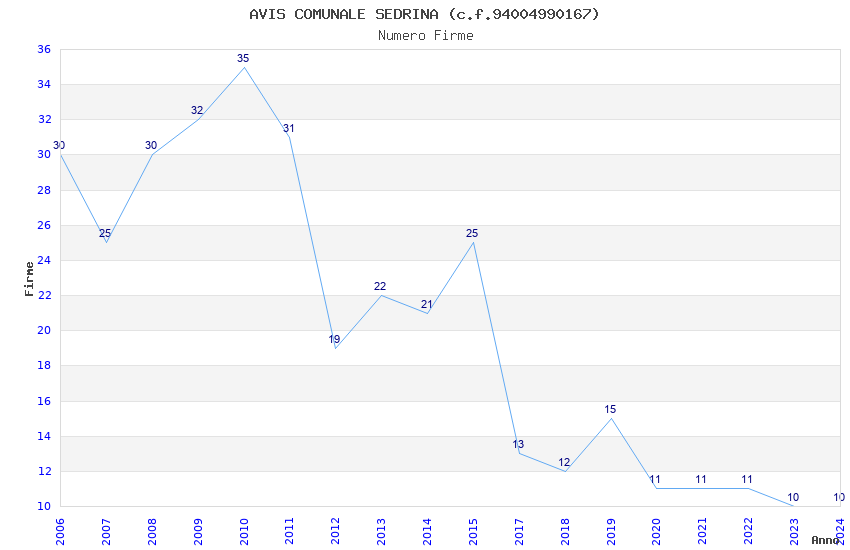
Task: Click y-axis tick label 30
Action: 44,154
